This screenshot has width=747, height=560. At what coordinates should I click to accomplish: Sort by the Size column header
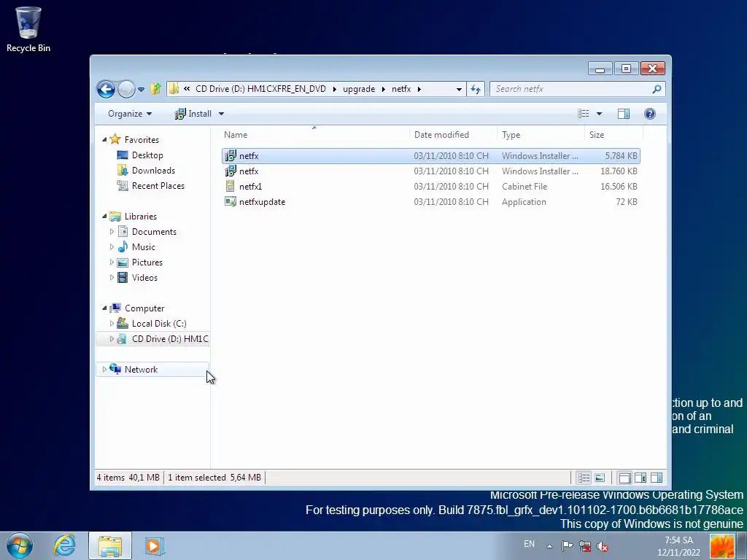coord(614,135)
